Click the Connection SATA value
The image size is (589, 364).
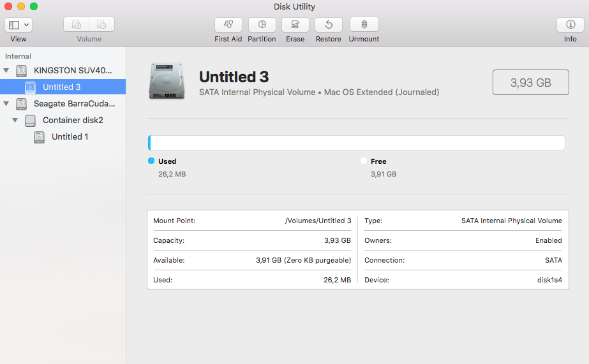click(x=553, y=260)
